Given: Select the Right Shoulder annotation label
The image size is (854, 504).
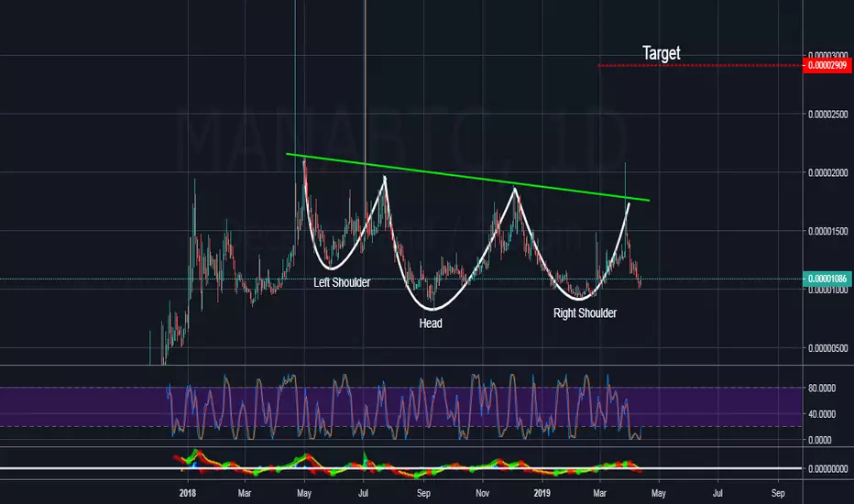Looking at the screenshot, I should [585, 312].
